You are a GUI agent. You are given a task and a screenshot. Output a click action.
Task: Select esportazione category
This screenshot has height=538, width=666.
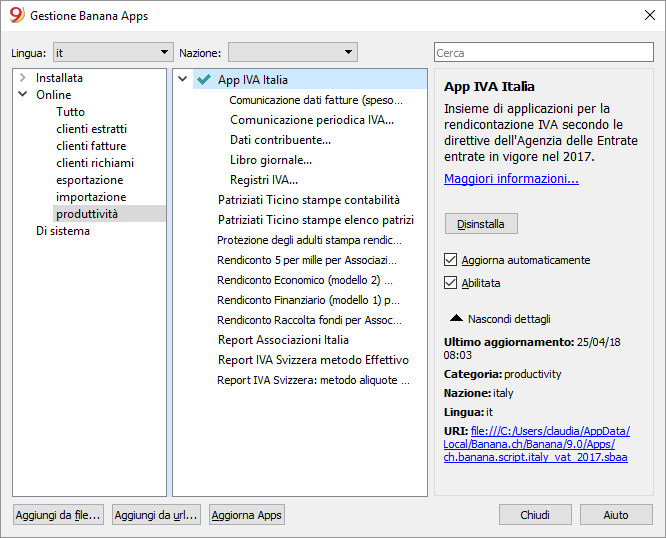click(x=90, y=180)
